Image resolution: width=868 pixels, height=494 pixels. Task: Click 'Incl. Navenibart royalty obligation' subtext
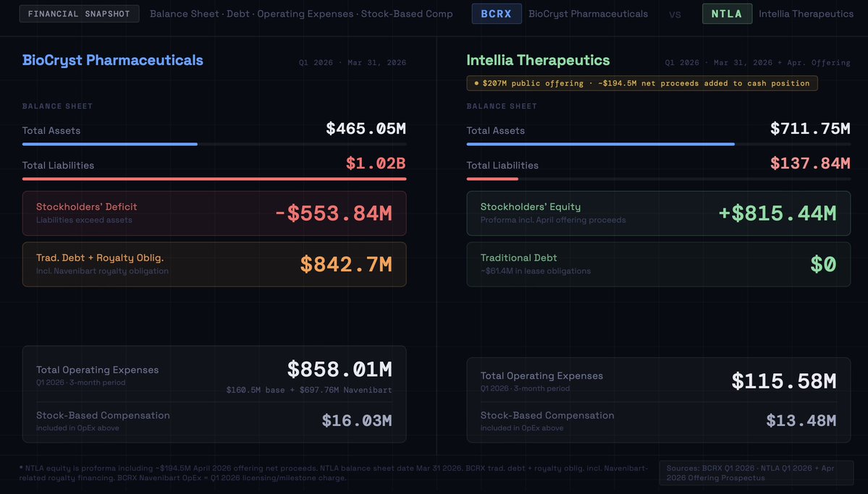tap(102, 271)
